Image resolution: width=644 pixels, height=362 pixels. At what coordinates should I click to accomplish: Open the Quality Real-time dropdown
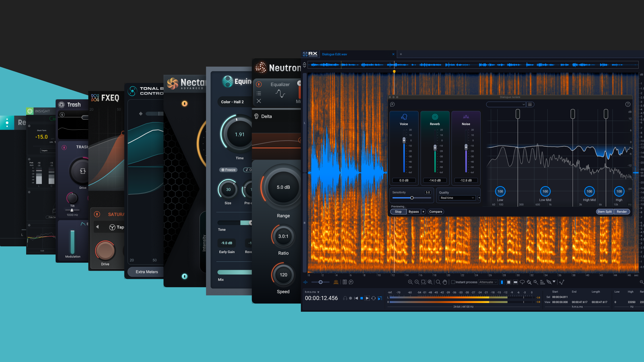[457, 198]
